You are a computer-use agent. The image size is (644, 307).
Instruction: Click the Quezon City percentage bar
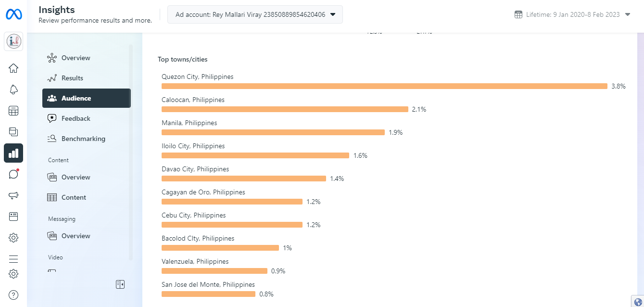click(x=384, y=86)
